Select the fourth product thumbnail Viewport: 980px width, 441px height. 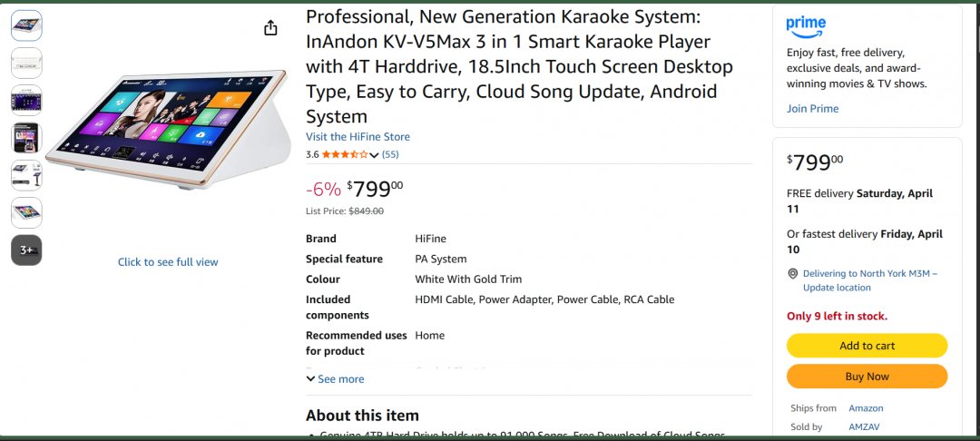click(x=26, y=138)
